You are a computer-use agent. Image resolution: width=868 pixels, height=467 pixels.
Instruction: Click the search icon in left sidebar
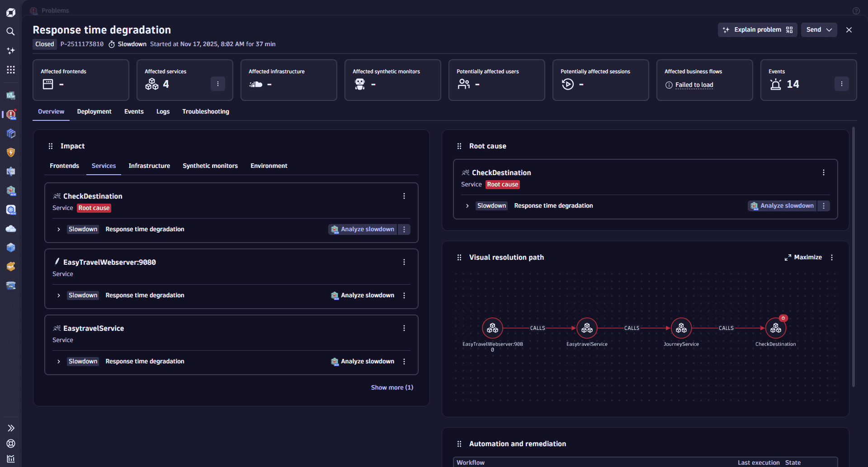(x=11, y=31)
